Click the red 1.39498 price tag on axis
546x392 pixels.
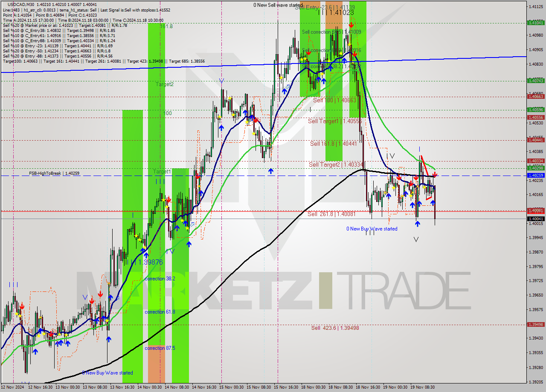coord(535,324)
